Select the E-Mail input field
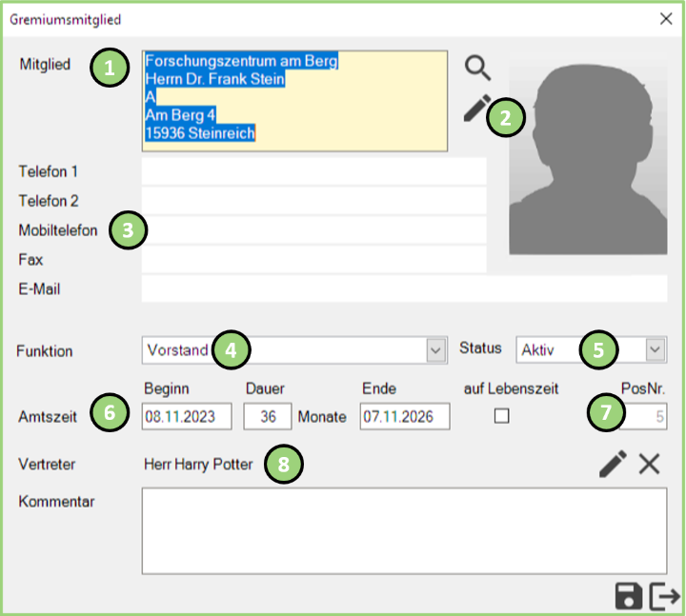This screenshot has width=686, height=616. point(404,288)
